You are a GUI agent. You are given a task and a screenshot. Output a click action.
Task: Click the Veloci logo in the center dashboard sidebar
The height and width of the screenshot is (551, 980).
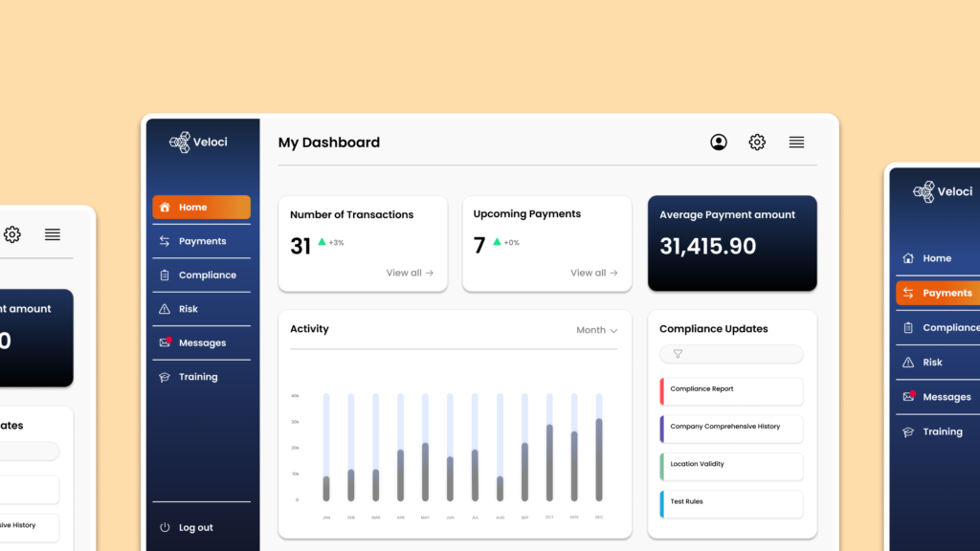(x=198, y=143)
